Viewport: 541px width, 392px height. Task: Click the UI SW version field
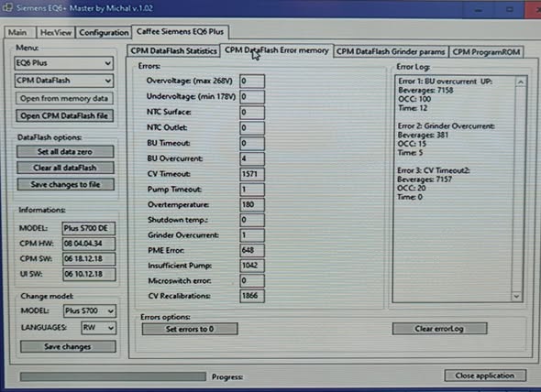[x=89, y=274]
